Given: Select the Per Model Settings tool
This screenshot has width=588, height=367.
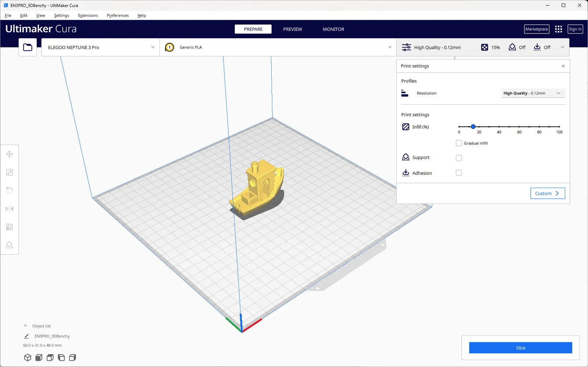Looking at the screenshot, I should (10, 227).
